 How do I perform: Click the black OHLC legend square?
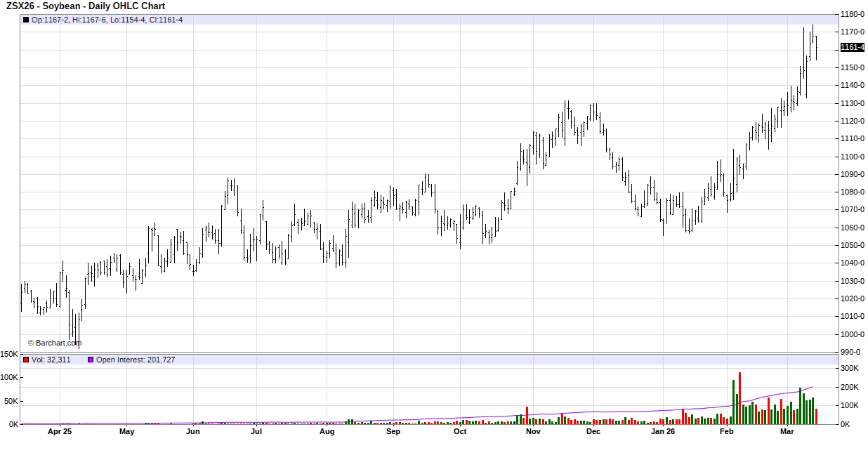click(26, 20)
